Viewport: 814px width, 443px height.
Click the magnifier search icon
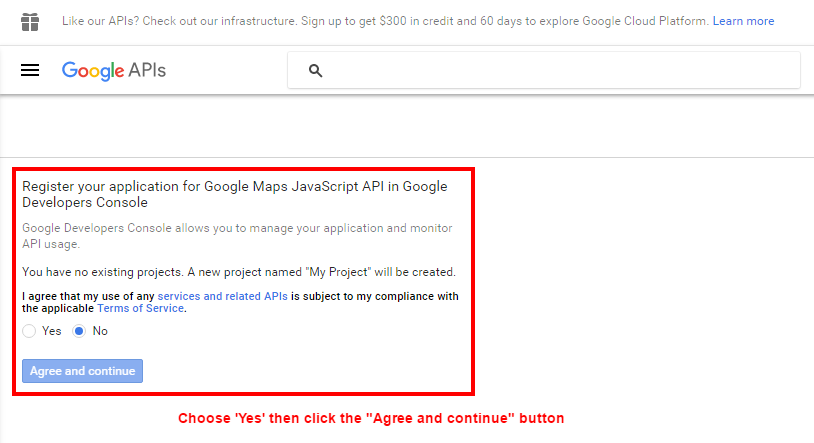[x=315, y=71]
